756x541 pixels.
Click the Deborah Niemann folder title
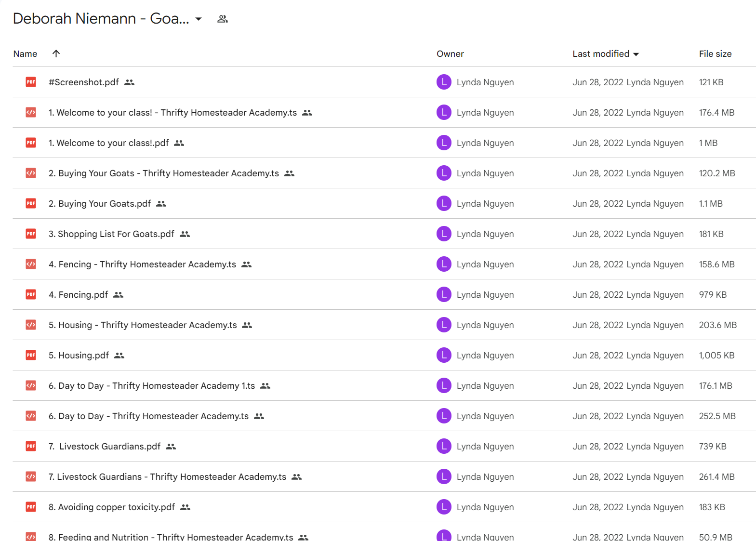coord(101,19)
